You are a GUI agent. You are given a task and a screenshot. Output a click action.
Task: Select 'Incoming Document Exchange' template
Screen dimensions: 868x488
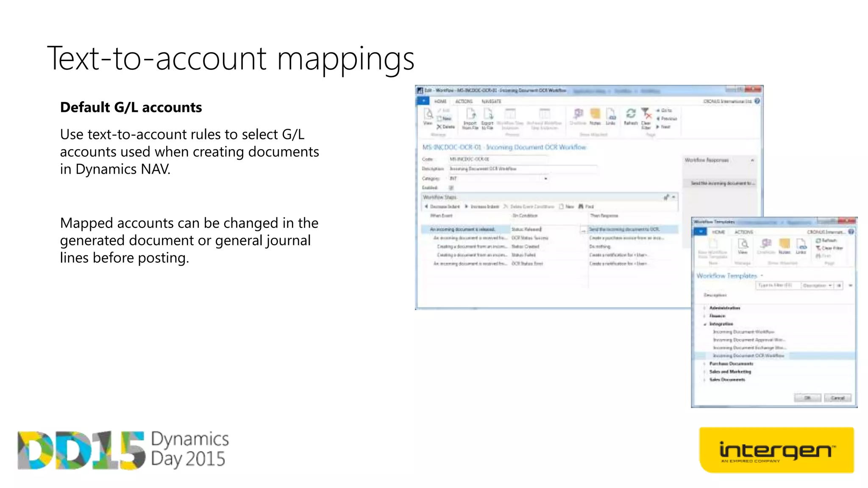click(749, 348)
